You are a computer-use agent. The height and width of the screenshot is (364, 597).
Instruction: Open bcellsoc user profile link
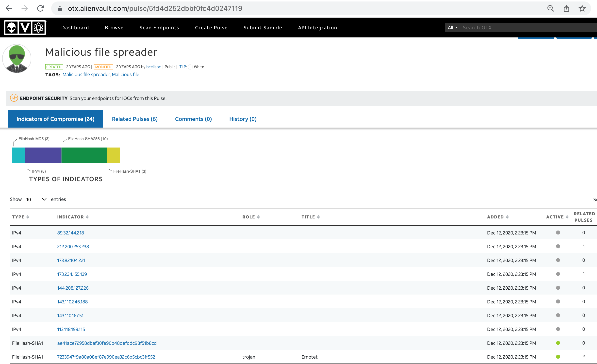coord(153,67)
